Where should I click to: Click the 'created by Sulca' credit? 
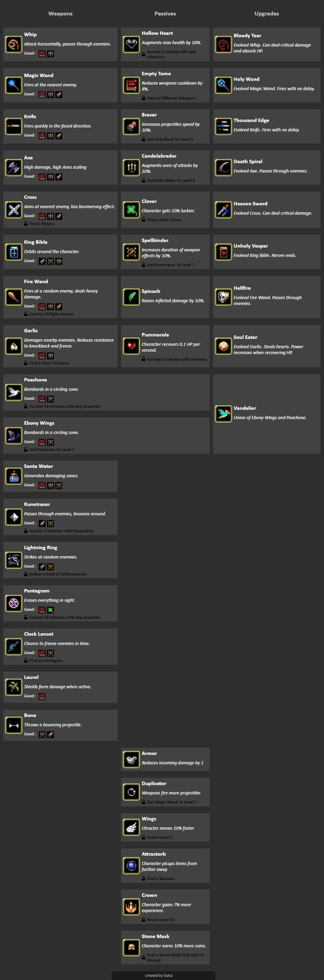(159, 975)
